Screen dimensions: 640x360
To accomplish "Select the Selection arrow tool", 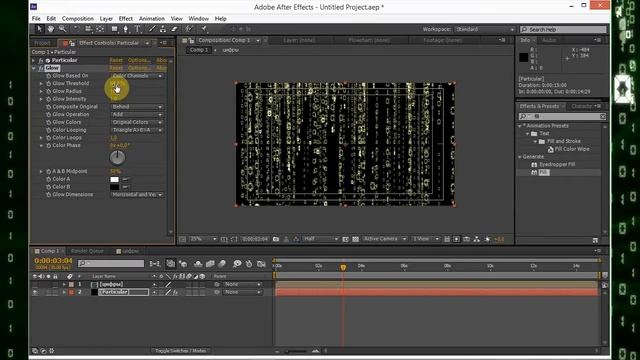I will coord(39,29).
